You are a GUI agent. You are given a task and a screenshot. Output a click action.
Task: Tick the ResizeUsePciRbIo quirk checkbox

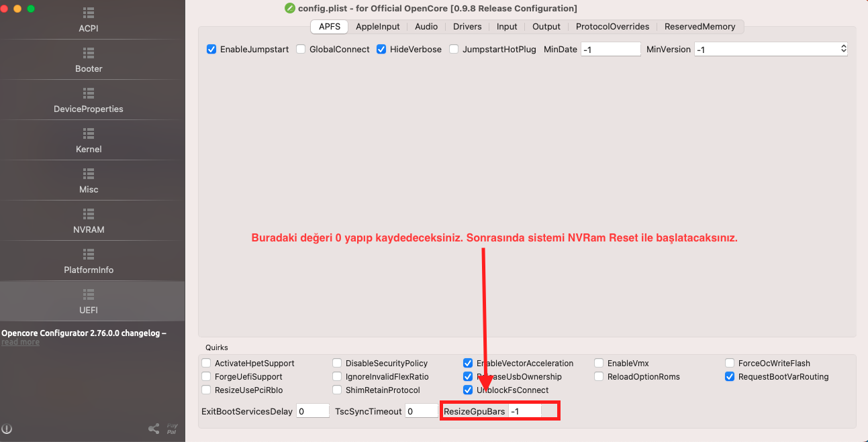coord(206,390)
